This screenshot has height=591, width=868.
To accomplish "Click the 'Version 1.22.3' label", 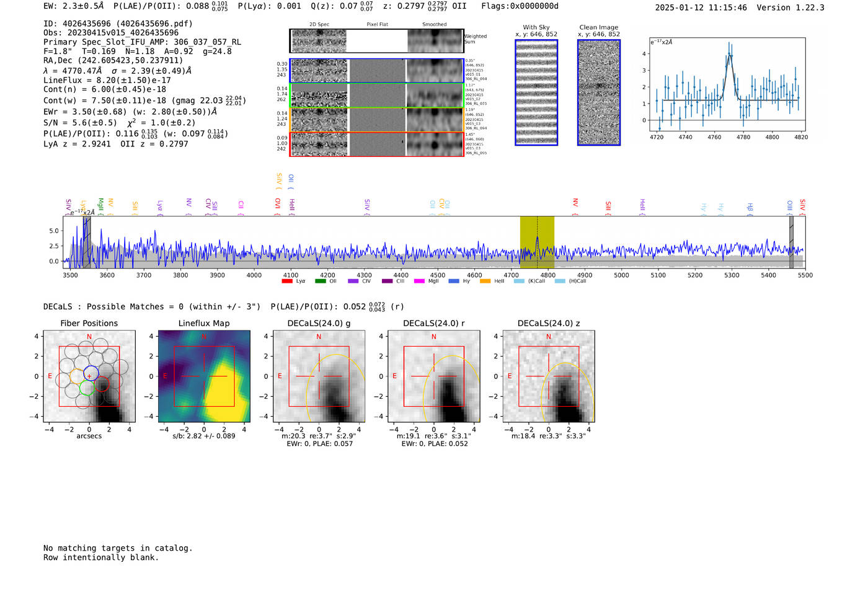I will pos(790,7).
